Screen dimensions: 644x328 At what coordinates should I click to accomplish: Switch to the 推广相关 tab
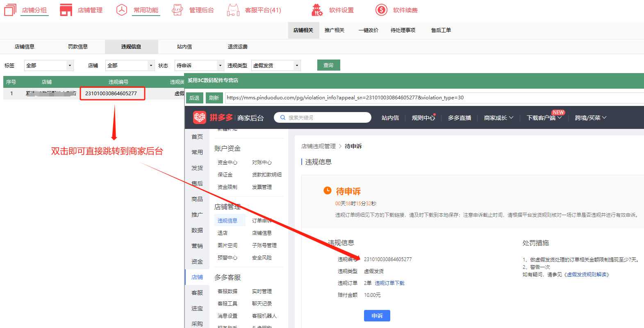[x=335, y=30]
